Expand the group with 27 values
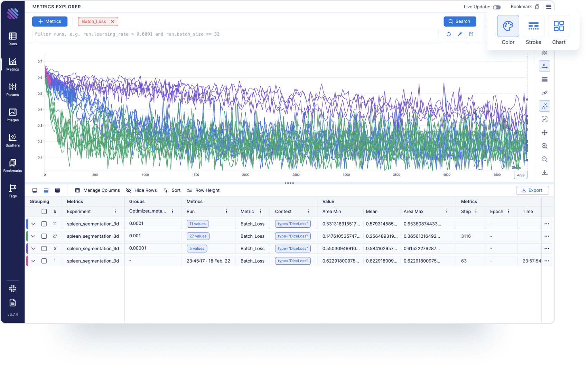 click(x=33, y=236)
